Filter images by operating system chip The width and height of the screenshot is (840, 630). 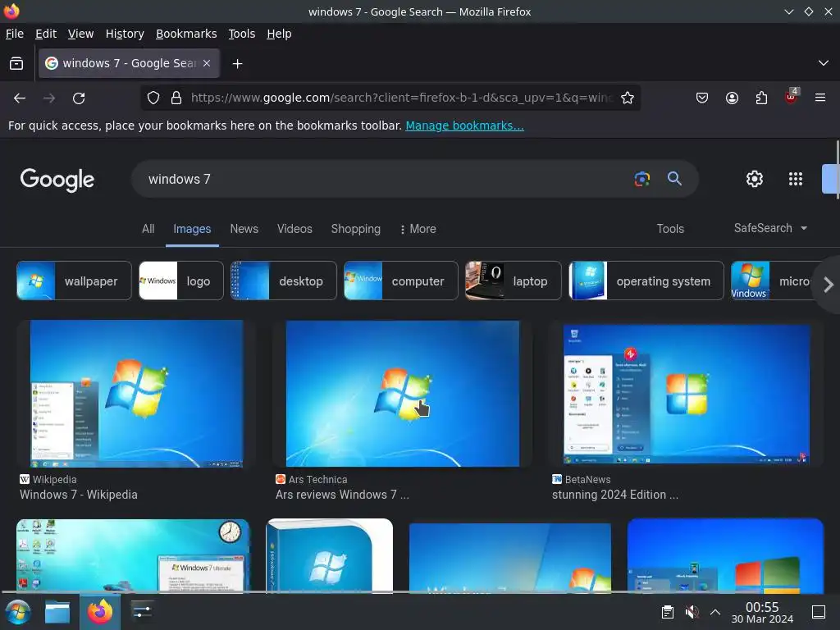click(646, 281)
